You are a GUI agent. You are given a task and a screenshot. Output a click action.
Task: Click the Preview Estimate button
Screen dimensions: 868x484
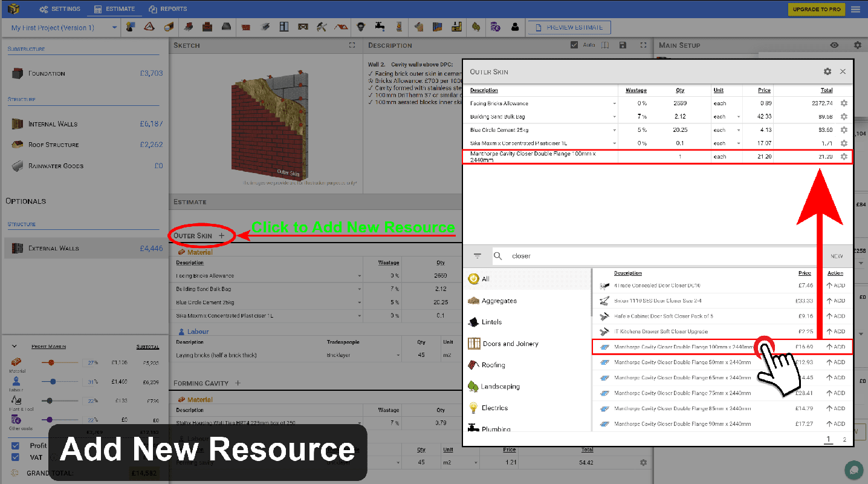569,27
